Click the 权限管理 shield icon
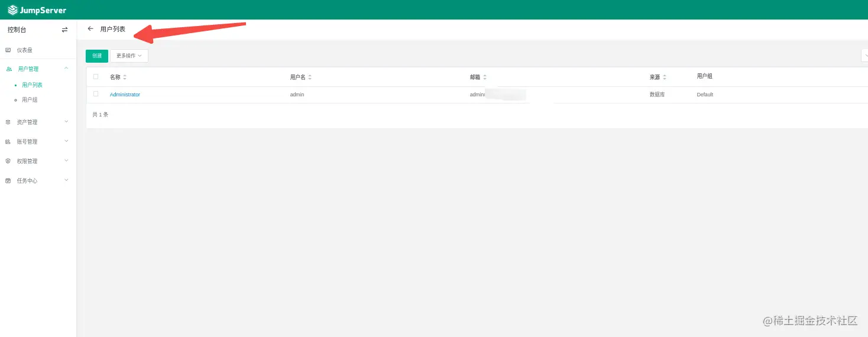This screenshot has height=337, width=868. (8, 161)
